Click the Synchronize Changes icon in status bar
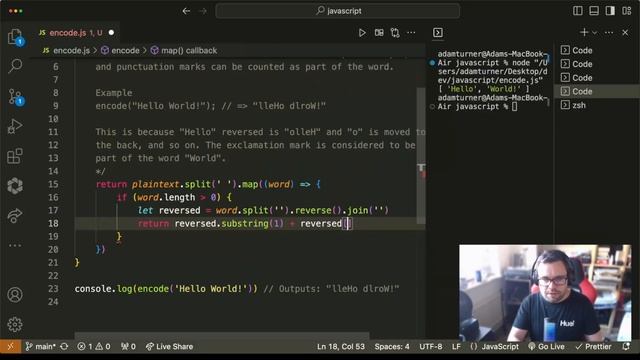 tap(64, 347)
